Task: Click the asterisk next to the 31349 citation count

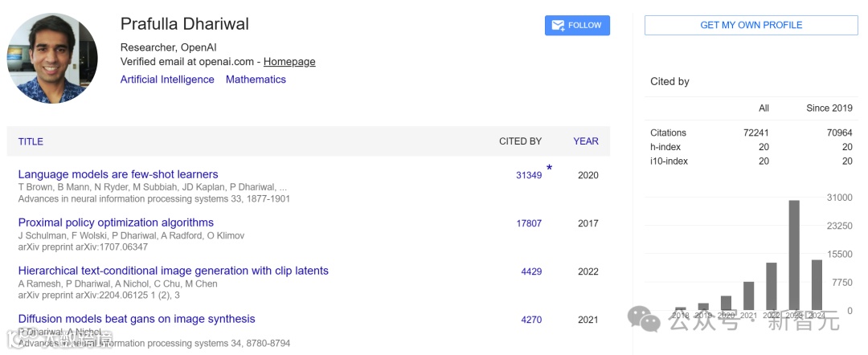Action: pyautogui.click(x=550, y=169)
